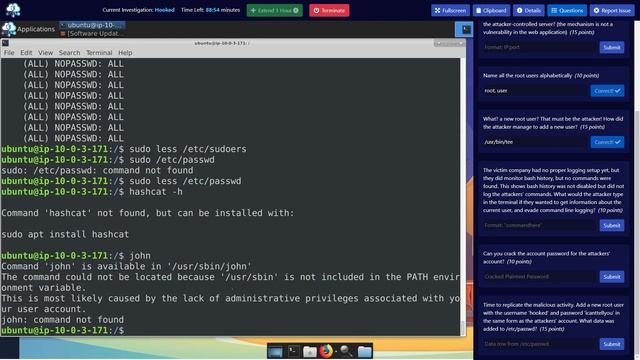This screenshot has height=360, width=640.
Task: Click the Hooked investigation name link
Action: (164, 10)
